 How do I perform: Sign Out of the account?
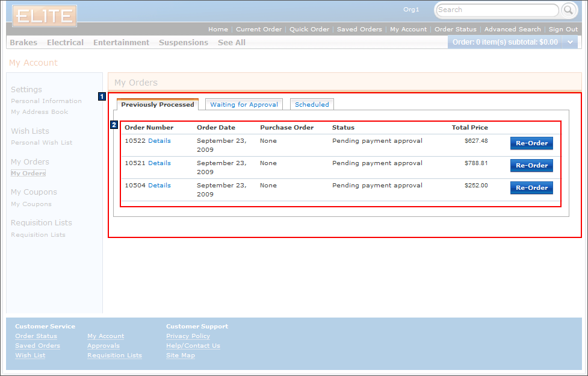(x=563, y=28)
